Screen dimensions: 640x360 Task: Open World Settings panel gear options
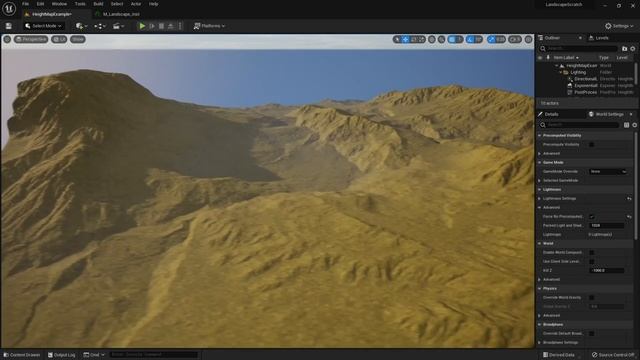tap(635, 125)
